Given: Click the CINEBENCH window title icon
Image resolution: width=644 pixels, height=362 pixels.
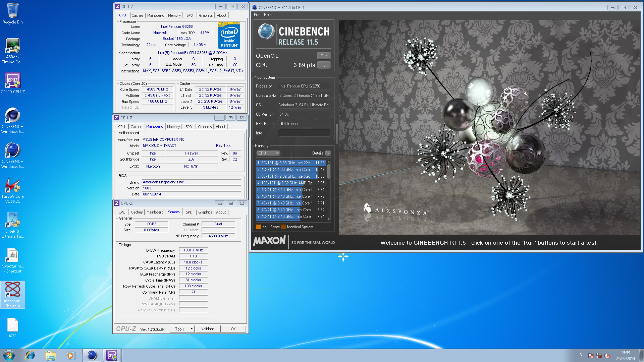Looking at the screenshot, I should coord(255,7).
